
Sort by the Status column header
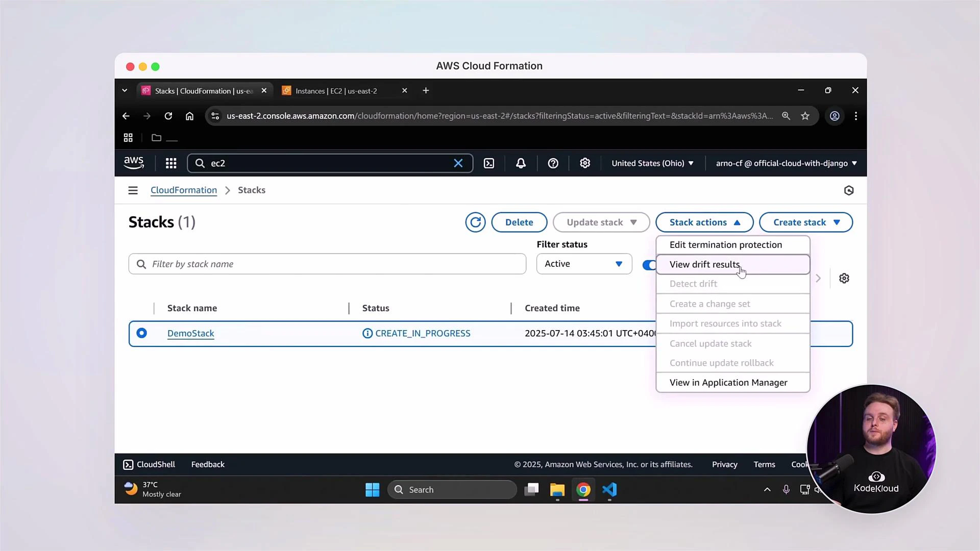tap(376, 308)
